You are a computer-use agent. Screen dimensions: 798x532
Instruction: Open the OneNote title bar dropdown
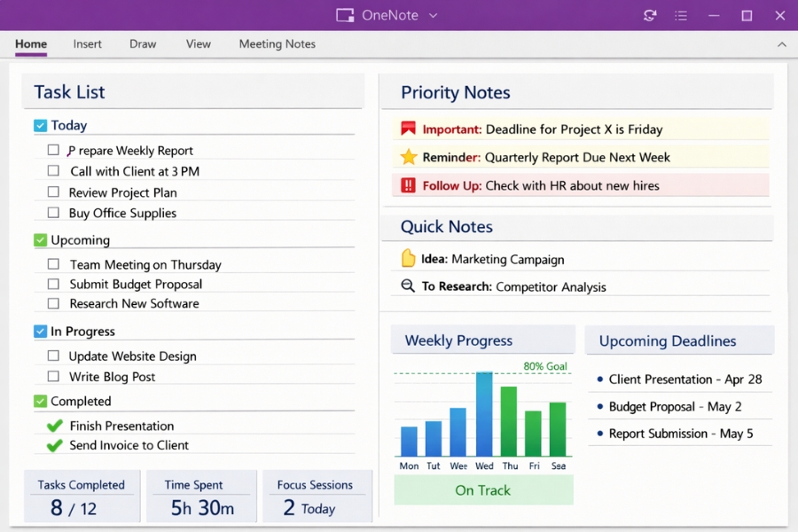pyautogui.click(x=432, y=14)
